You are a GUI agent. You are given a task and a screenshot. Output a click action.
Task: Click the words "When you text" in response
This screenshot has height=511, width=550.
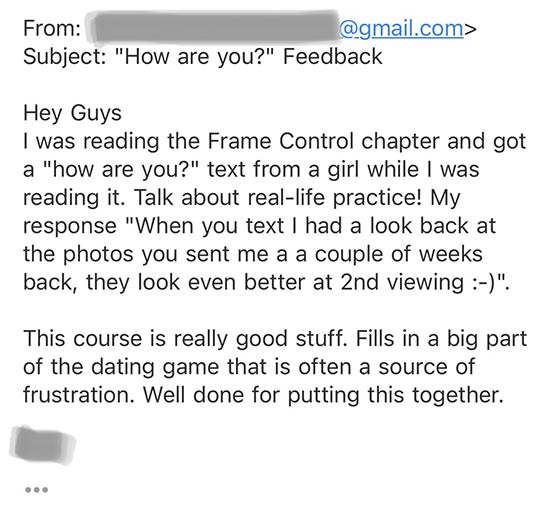[x=210, y=226]
